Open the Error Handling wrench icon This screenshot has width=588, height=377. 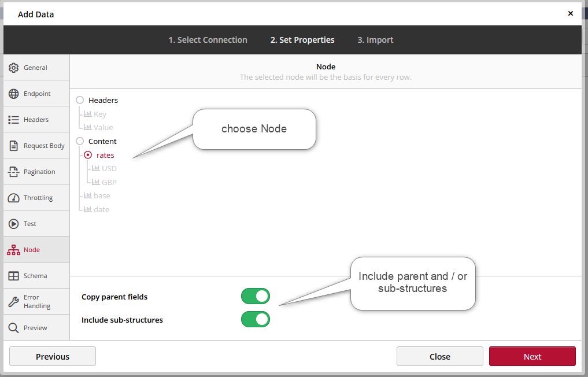[14, 302]
